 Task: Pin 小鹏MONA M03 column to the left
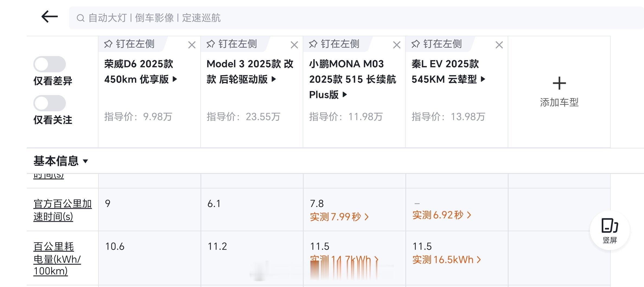(x=334, y=44)
